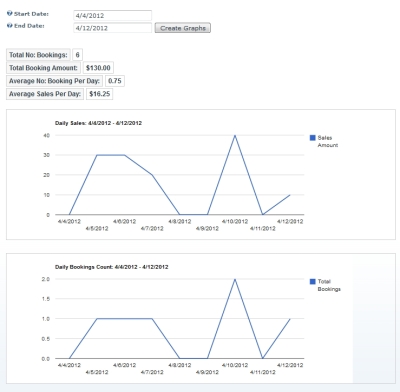This screenshot has height=392, width=400.
Task: Click the Create Graphs button
Action: point(183,28)
